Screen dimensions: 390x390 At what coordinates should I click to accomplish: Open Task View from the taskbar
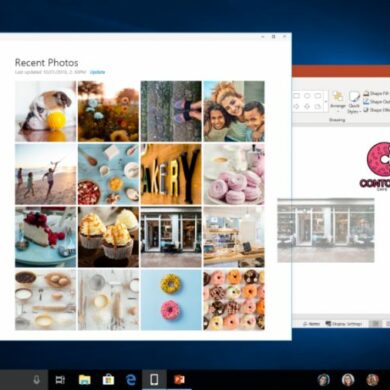[x=60, y=380]
